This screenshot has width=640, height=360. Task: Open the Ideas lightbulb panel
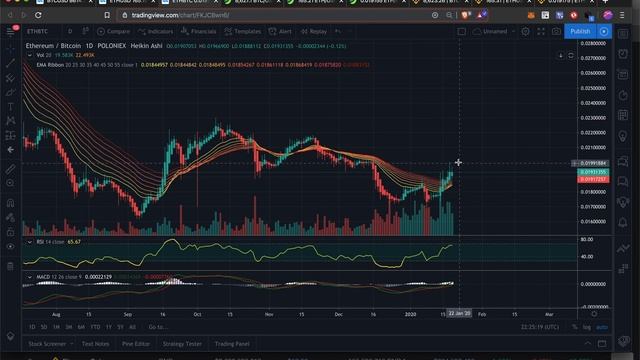[x=623, y=136]
